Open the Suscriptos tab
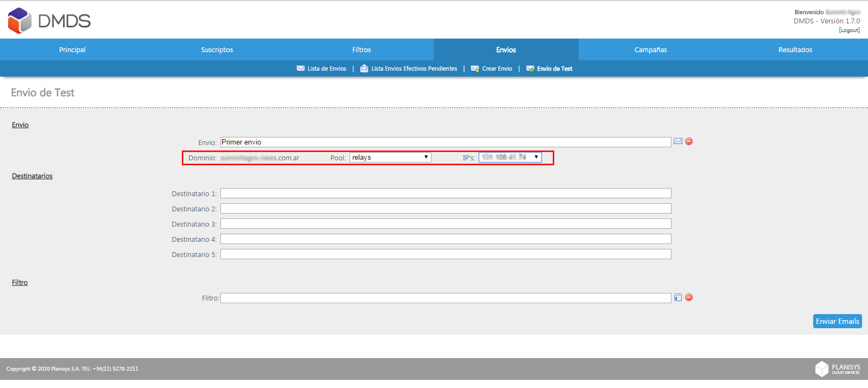This screenshot has height=388, width=868. (217, 49)
